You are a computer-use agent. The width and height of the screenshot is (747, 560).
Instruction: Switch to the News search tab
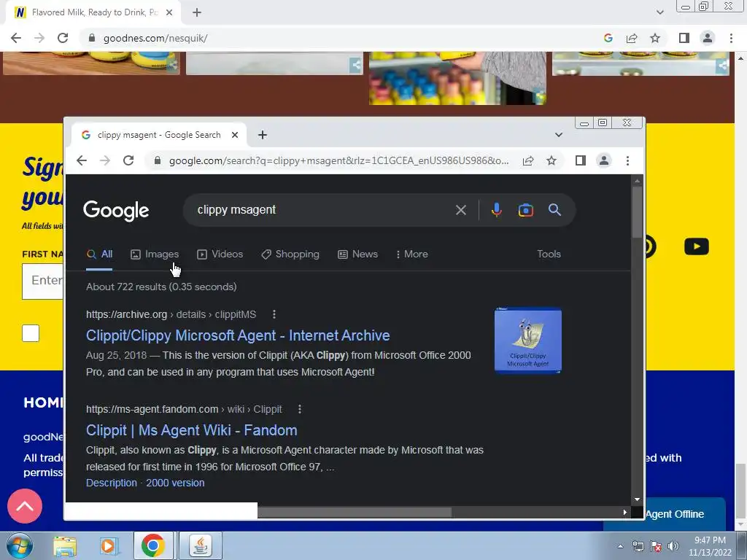tap(357, 254)
